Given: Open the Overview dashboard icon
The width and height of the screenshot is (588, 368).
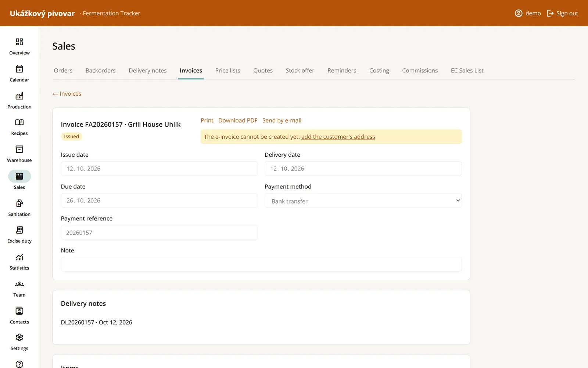Looking at the screenshot, I should point(19,42).
